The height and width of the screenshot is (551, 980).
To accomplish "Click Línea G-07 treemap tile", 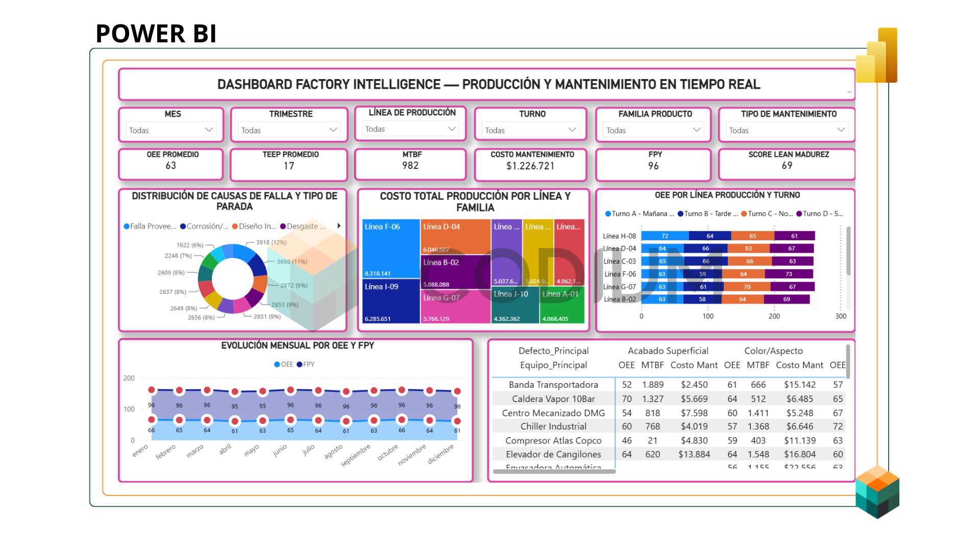I will [x=456, y=307].
